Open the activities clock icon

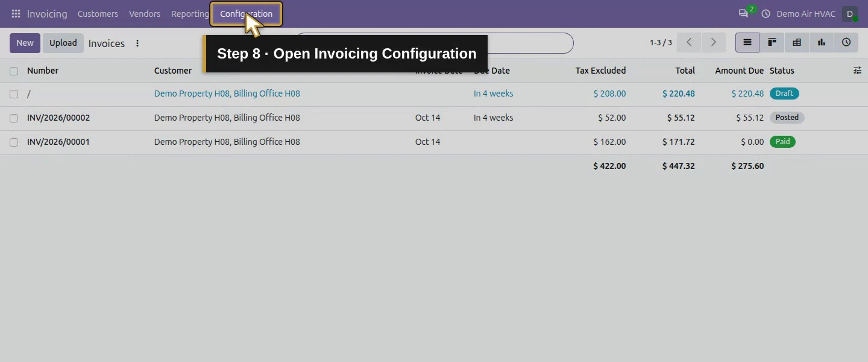click(766, 14)
